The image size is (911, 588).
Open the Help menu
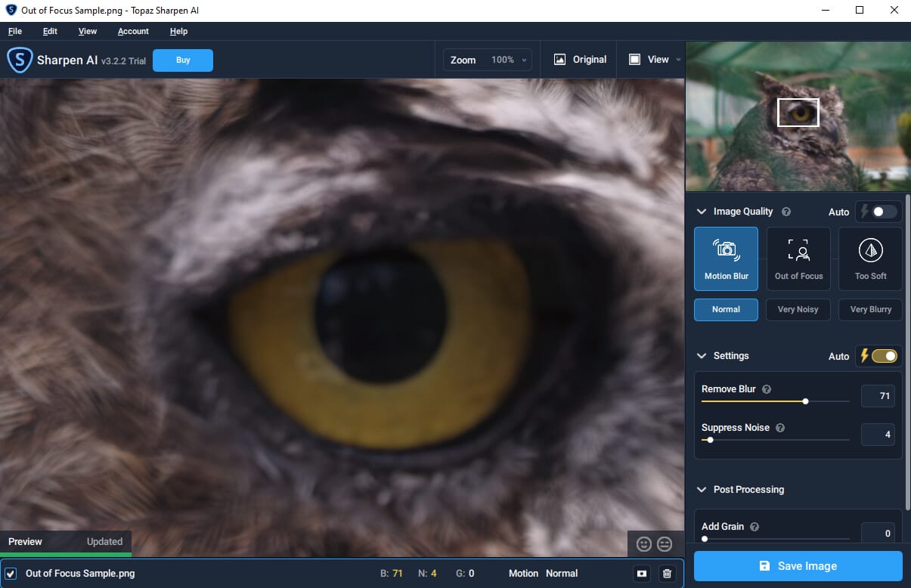pos(178,31)
